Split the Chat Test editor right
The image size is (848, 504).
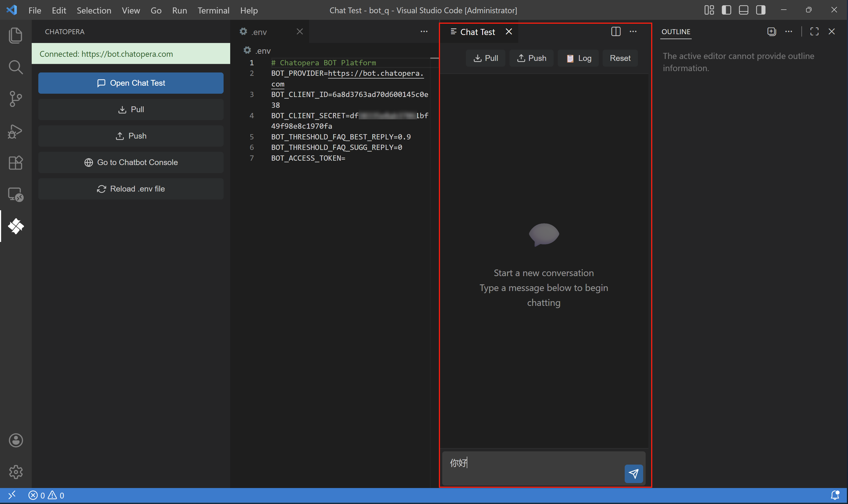[616, 32]
